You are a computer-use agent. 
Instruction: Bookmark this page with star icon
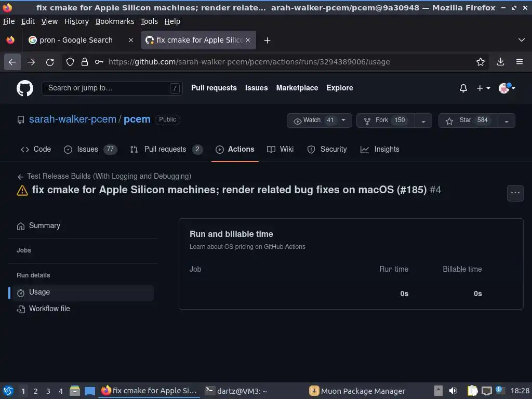pos(480,62)
